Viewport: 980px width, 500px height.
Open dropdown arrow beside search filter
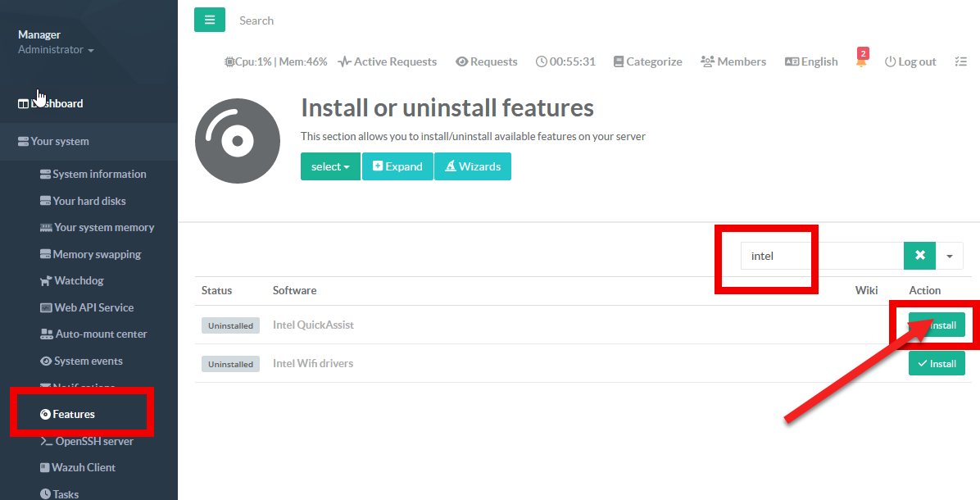pyautogui.click(x=950, y=256)
